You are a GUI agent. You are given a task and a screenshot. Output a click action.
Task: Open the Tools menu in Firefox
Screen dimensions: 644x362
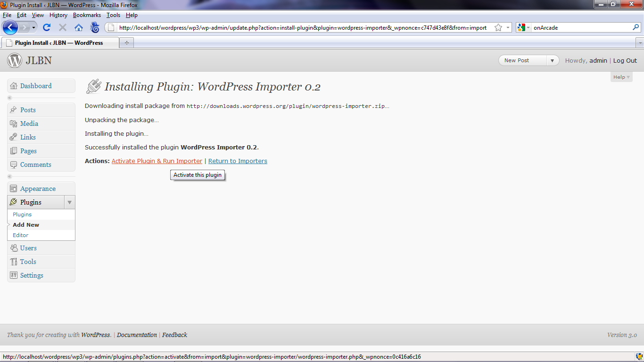113,15
